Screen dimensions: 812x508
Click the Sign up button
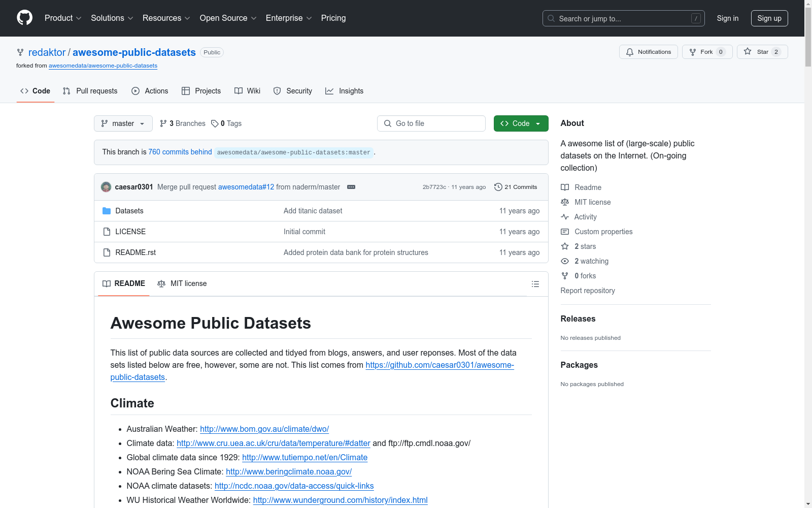coord(769,18)
